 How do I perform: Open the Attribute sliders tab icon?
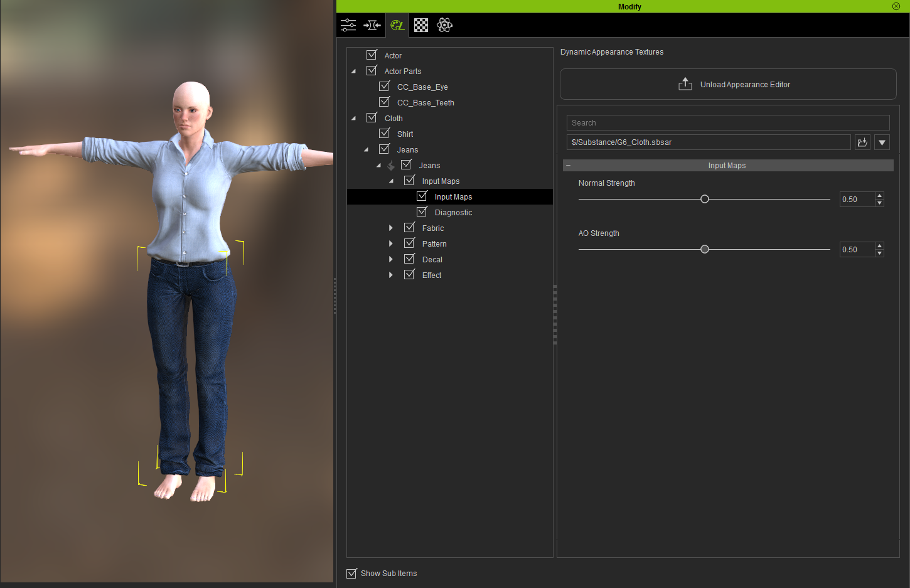[x=348, y=25]
